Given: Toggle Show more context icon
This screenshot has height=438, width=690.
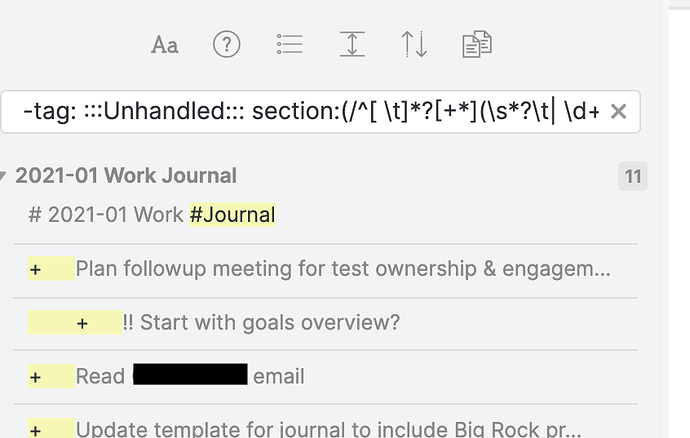Looking at the screenshot, I should [352, 45].
